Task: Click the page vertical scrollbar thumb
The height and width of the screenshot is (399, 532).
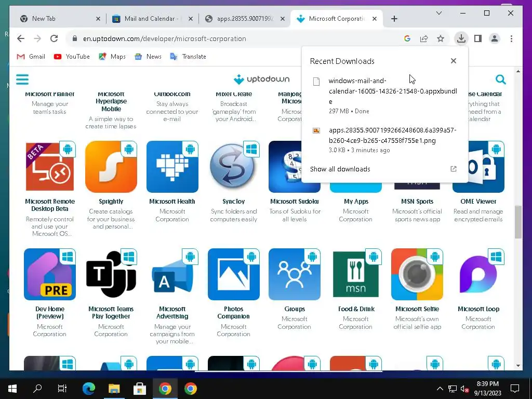Action: tap(518, 222)
